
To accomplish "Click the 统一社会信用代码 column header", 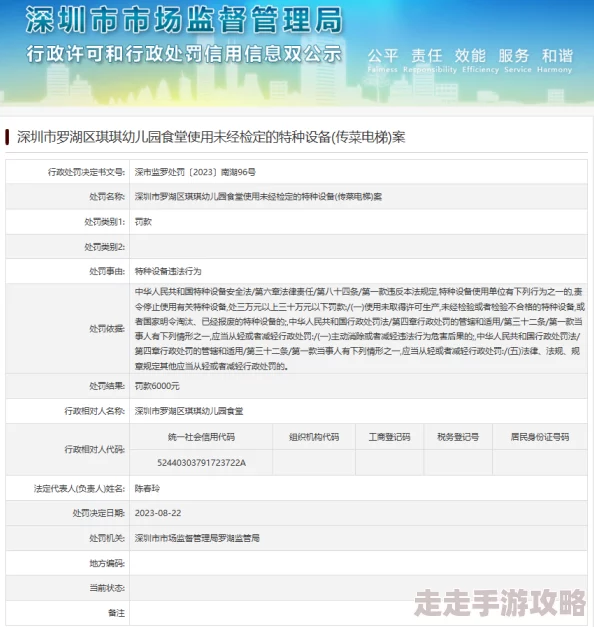I will (x=201, y=437).
